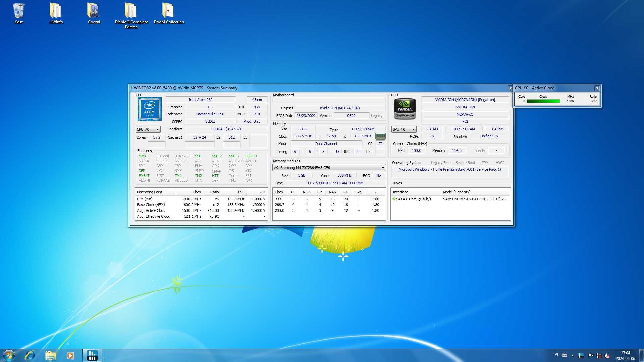Viewport: 644px width, 362px height.
Task: Open Diablo II Complete Edition folder
Action: click(x=131, y=16)
